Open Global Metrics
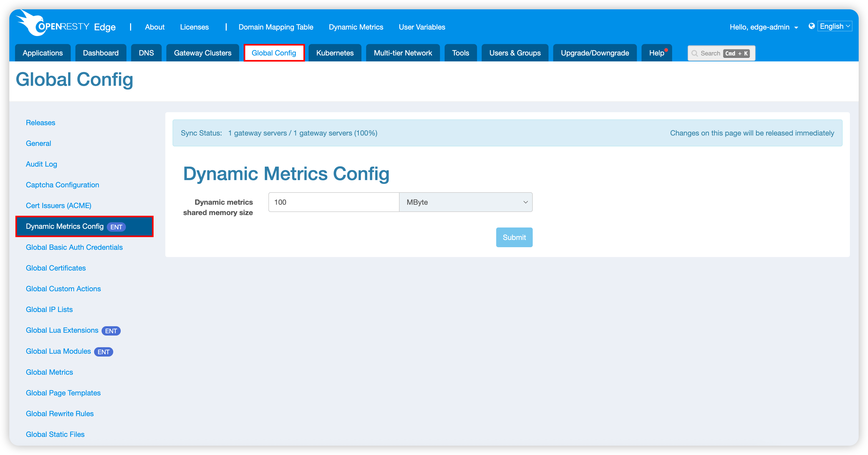The image size is (868, 455). coord(49,372)
